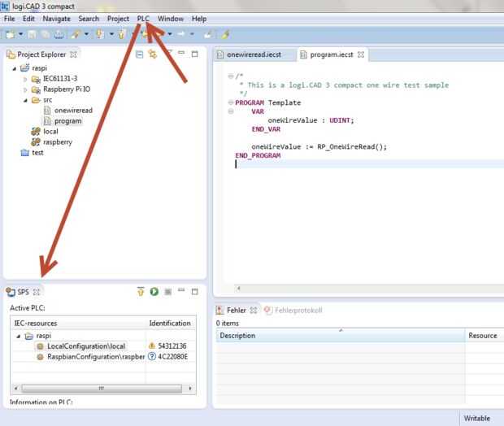The height and width of the screenshot is (426, 504).
Task: Click the warning icon beside 54312136
Action: (x=152, y=346)
